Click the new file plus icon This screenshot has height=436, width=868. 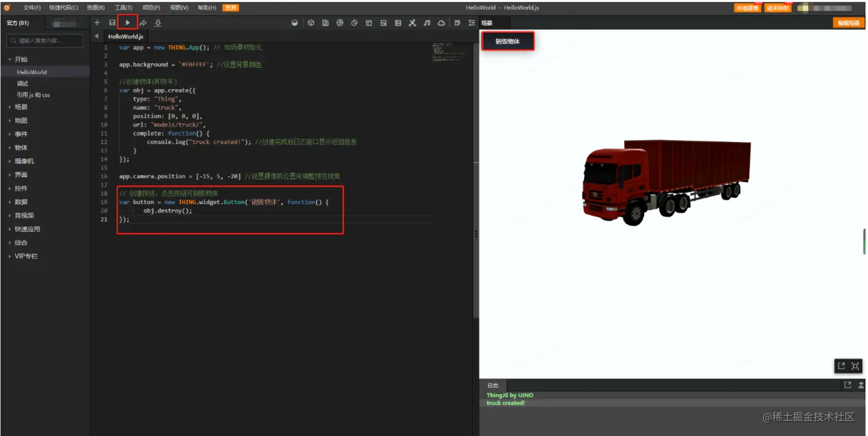click(x=97, y=23)
